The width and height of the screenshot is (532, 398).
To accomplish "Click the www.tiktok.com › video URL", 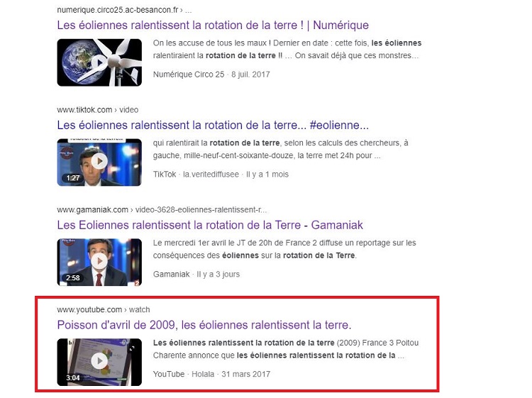I will click(x=98, y=110).
